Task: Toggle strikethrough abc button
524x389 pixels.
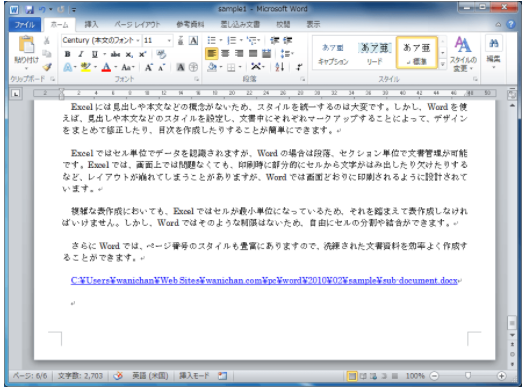Action: click(116, 54)
